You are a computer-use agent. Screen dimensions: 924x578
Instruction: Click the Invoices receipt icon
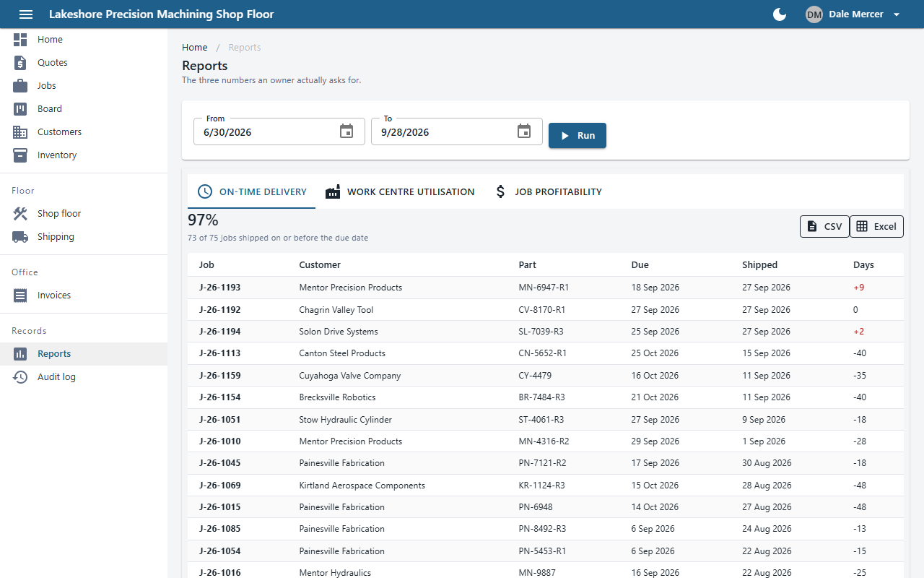point(20,296)
